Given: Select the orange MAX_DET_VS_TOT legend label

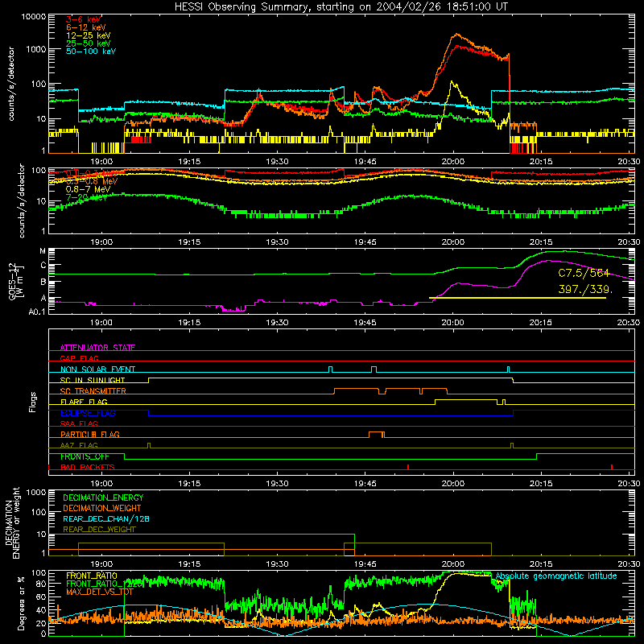Looking at the screenshot, I should pos(100,592).
